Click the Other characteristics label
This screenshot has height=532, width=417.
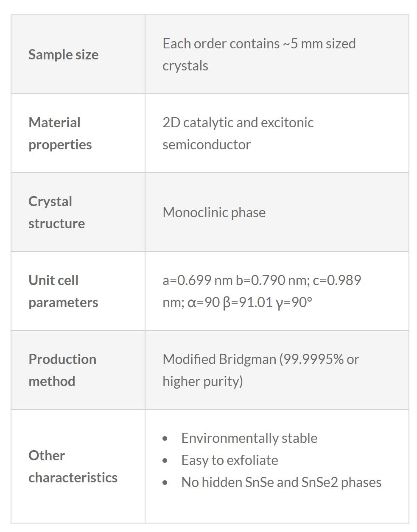(x=73, y=466)
